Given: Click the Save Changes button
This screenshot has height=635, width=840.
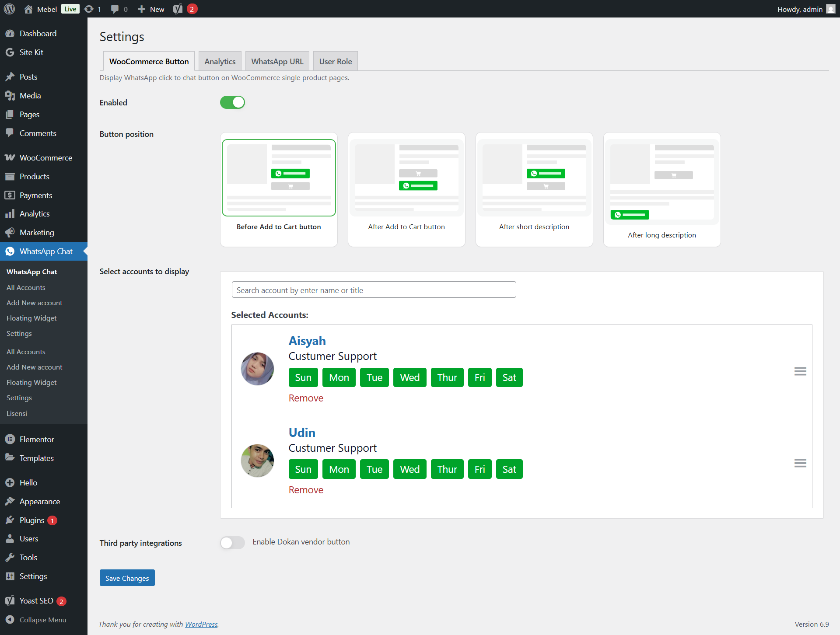Looking at the screenshot, I should pos(127,577).
